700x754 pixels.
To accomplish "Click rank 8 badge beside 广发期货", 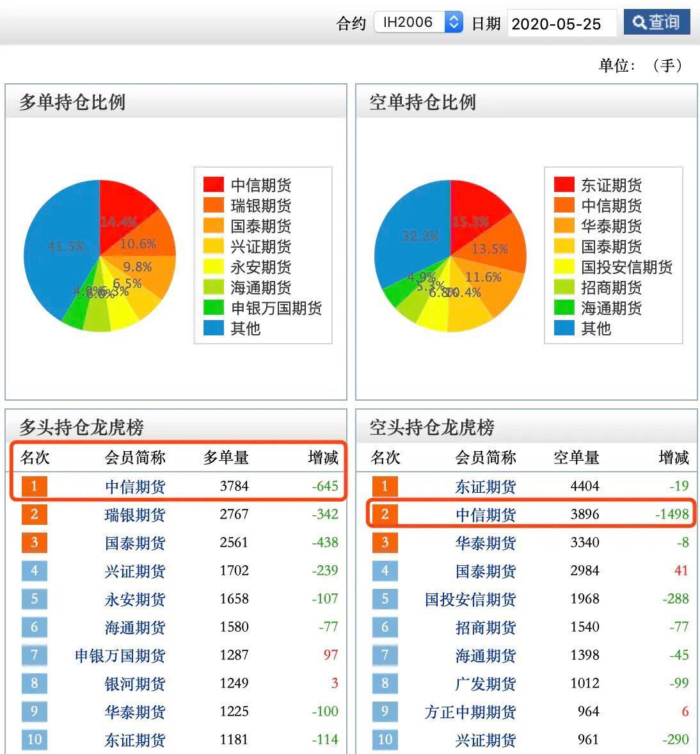I will tap(385, 684).
